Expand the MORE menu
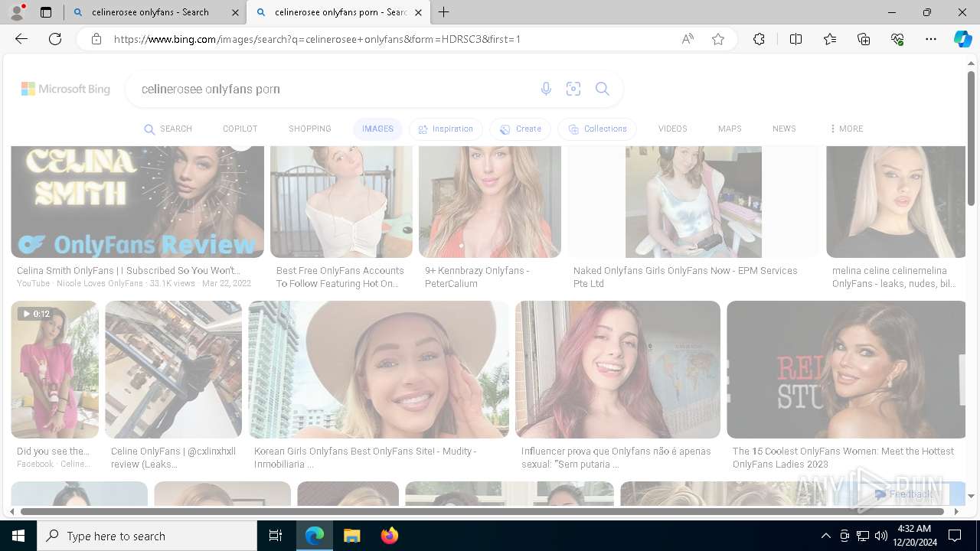 point(846,129)
